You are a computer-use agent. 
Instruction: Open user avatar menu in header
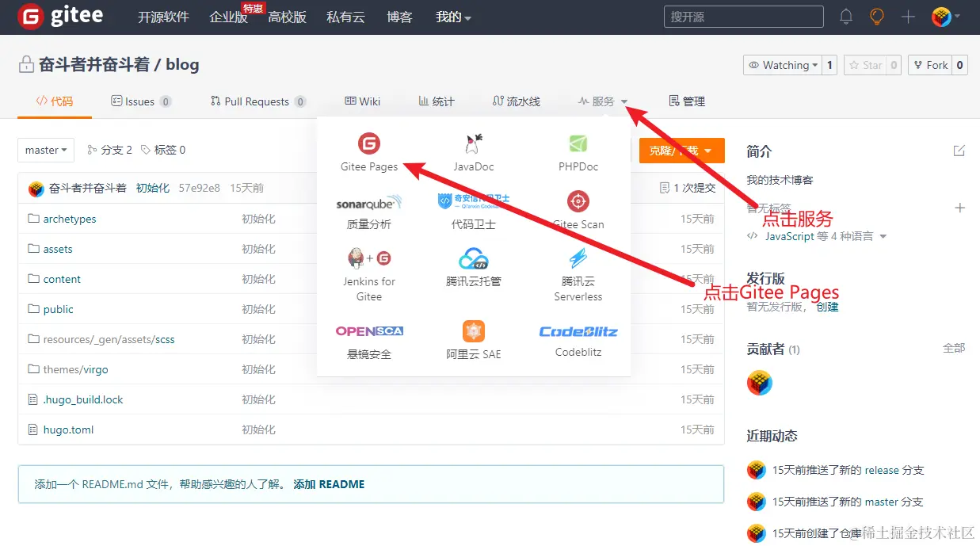click(x=945, y=17)
